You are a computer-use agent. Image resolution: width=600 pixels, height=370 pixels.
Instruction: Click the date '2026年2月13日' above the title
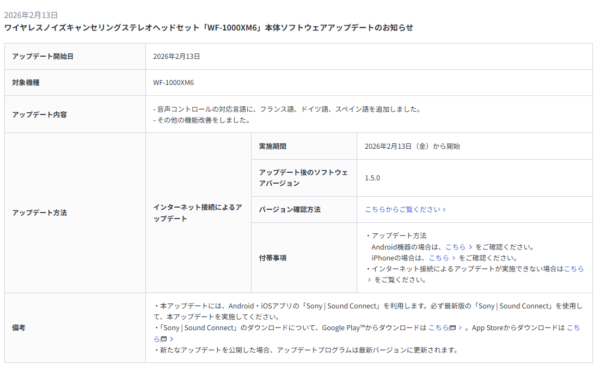pos(31,15)
